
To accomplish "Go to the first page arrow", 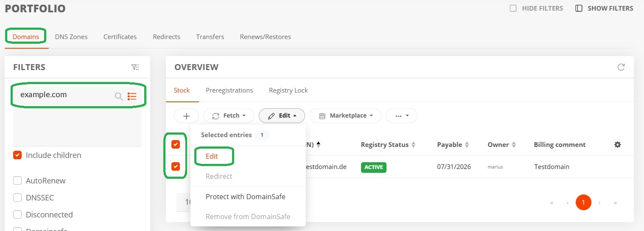I will point(552,203).
